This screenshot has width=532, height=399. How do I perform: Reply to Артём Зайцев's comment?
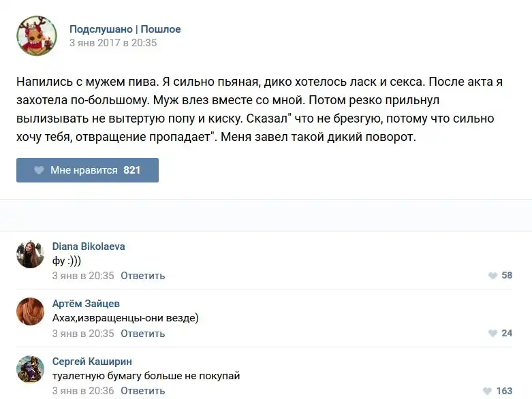click(143, 334)
